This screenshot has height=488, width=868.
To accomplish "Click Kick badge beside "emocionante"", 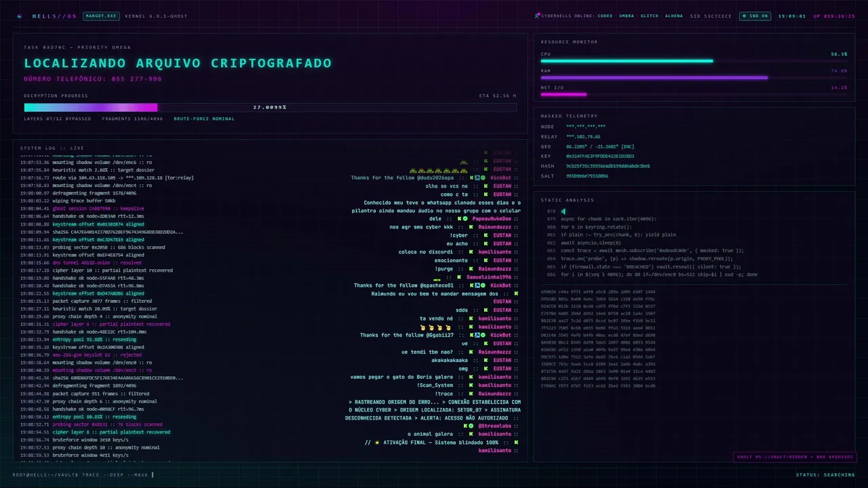I will [x=486, y=260].
